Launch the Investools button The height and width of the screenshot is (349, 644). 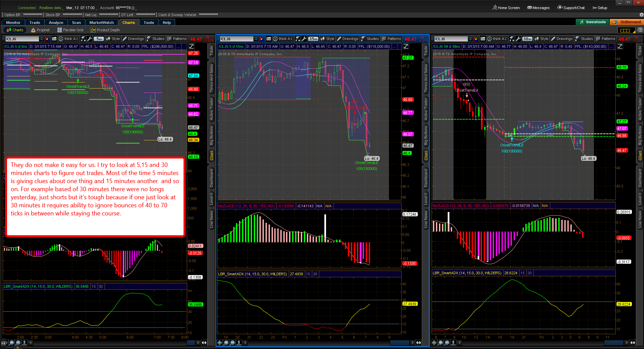593,22
